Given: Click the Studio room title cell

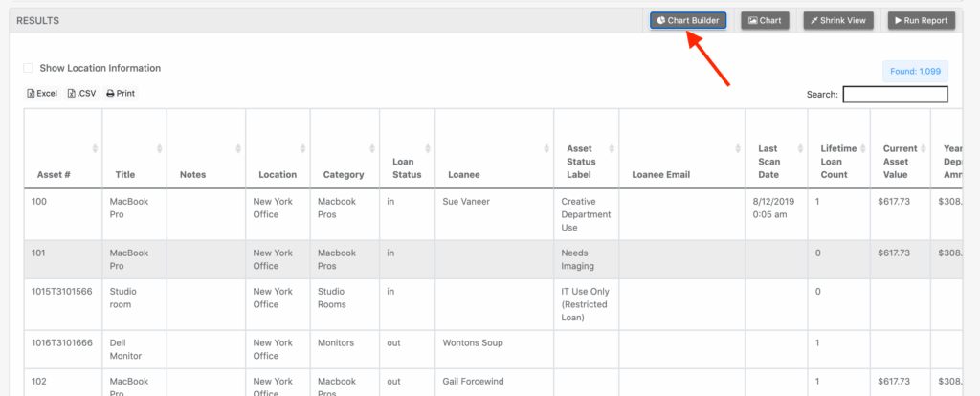Looking at the screenshot, I should (x=135, y=304).
